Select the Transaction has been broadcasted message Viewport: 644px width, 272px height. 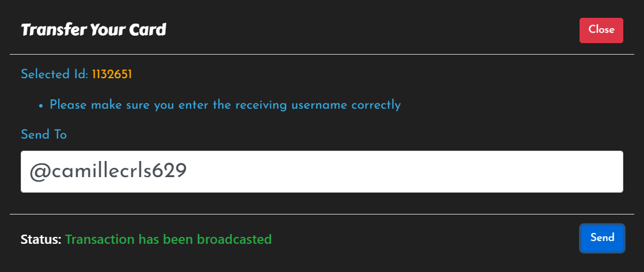(x=169, y=239)
